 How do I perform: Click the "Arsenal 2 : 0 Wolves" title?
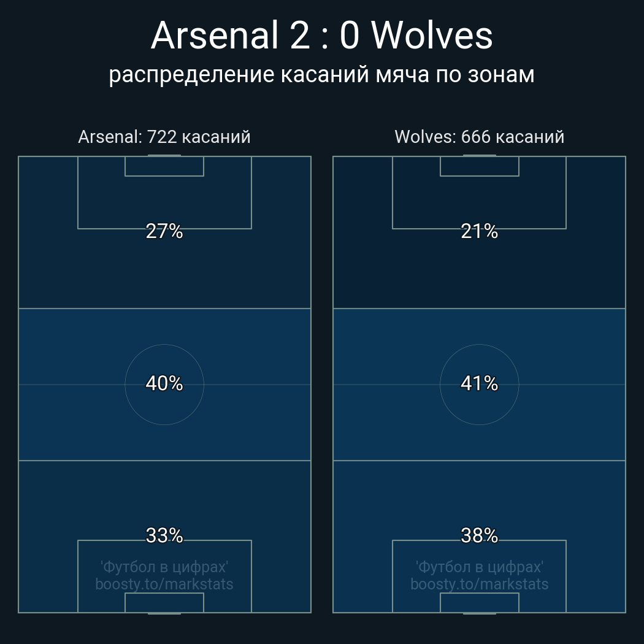point(321,35)
